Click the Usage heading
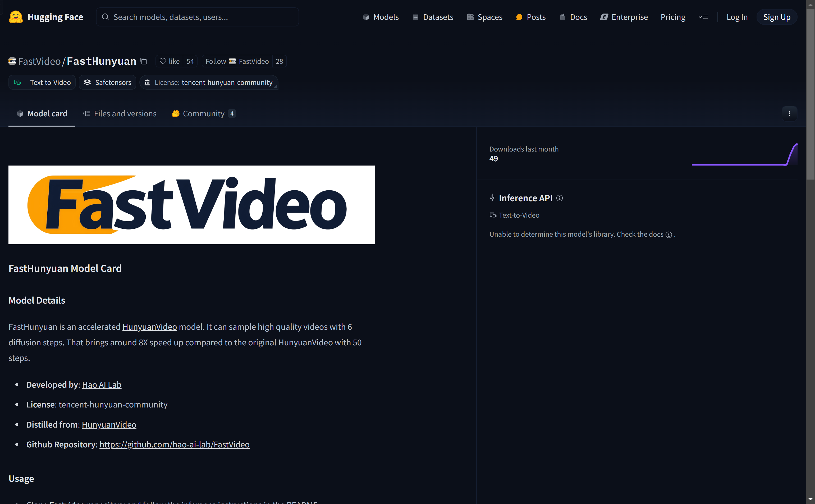This screenshot has width=815, height=504. coord(21,479)
